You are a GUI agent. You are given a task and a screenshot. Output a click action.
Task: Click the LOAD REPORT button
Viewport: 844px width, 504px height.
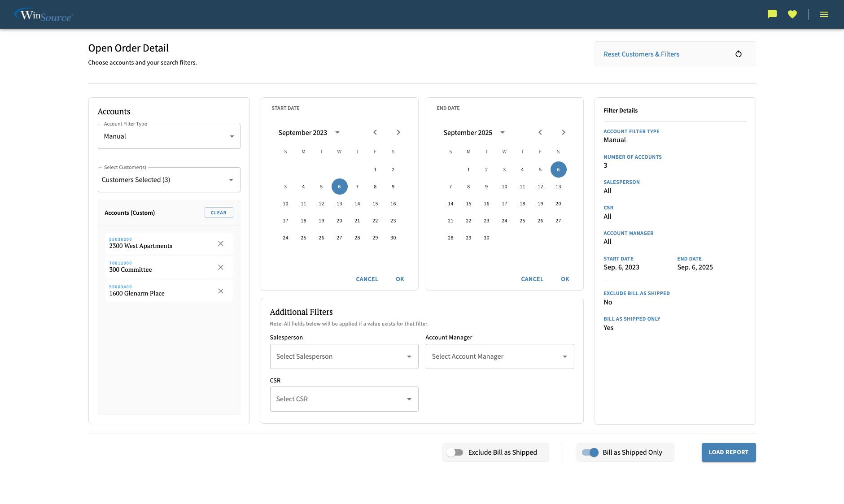point(728,452)
